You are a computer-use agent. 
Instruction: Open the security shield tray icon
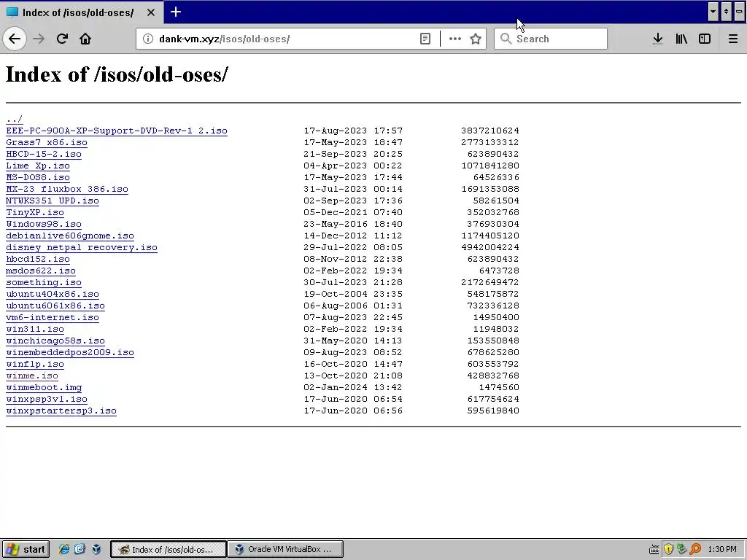(668, 550)
